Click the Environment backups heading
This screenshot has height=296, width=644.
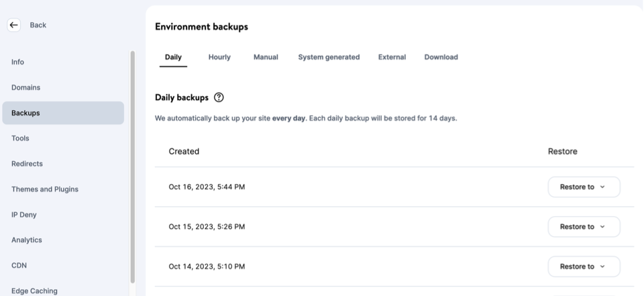tap(201, 27)
